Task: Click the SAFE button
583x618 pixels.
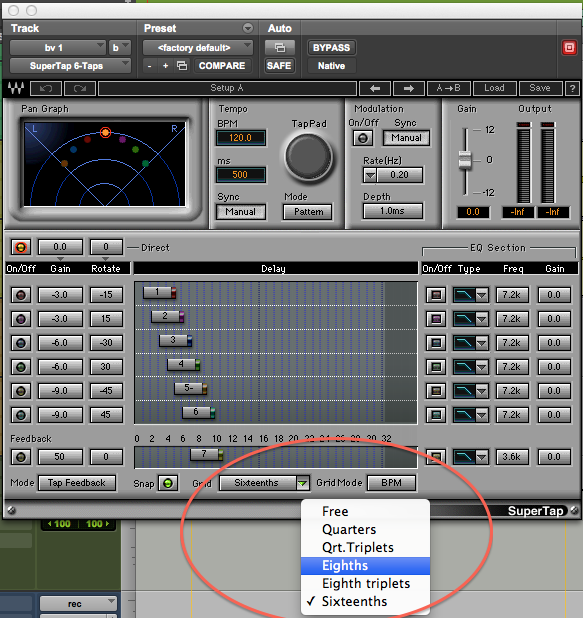Action: [279, 65]
